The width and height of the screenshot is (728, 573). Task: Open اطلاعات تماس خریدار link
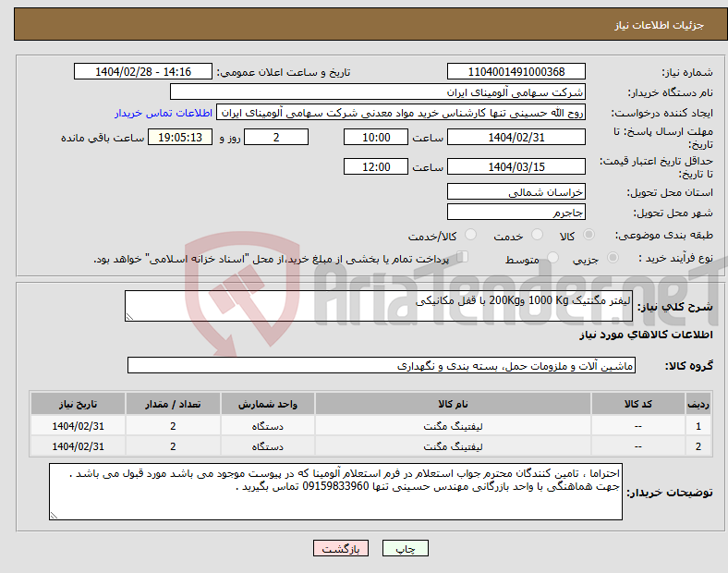point(164,113)
